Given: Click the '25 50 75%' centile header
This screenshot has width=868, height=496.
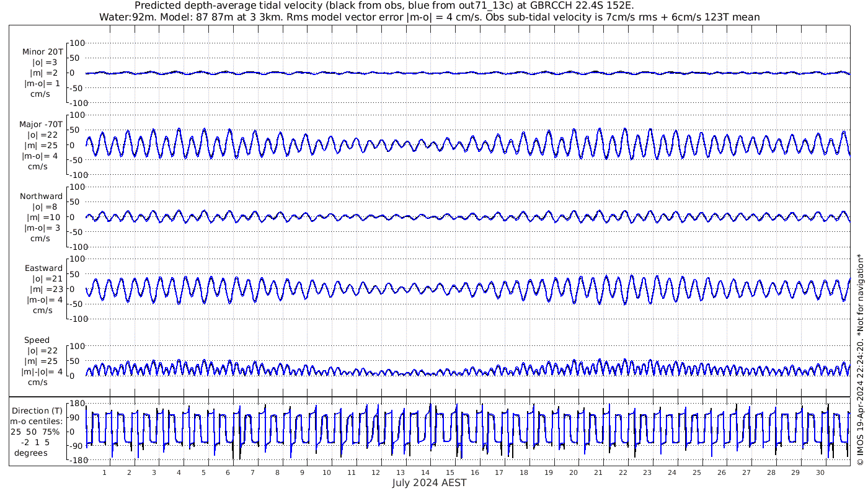Looking at the screenshot, I should pos(35,432).
